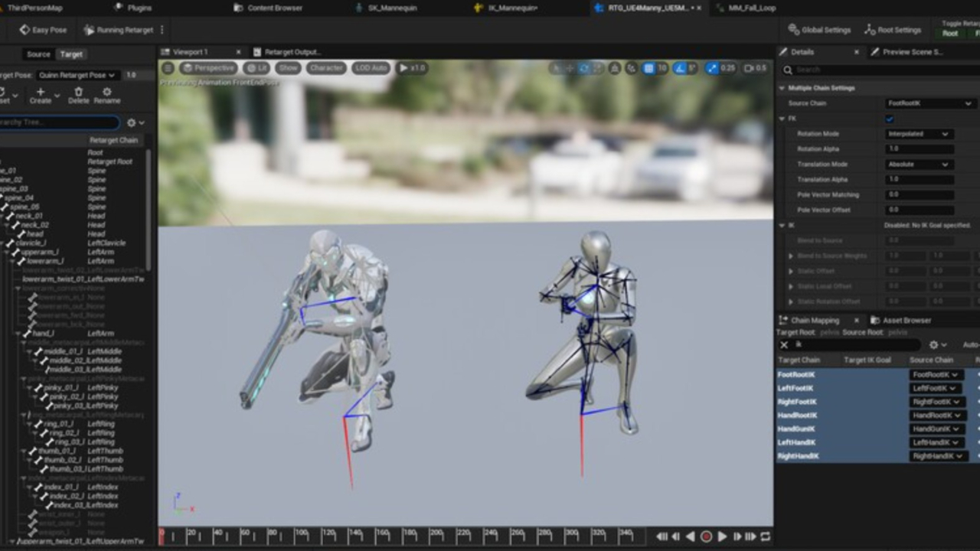This screenshot has width=980, height=551.
Task: Click the Source button in hierarchy panel
Action: click(38, 54)
